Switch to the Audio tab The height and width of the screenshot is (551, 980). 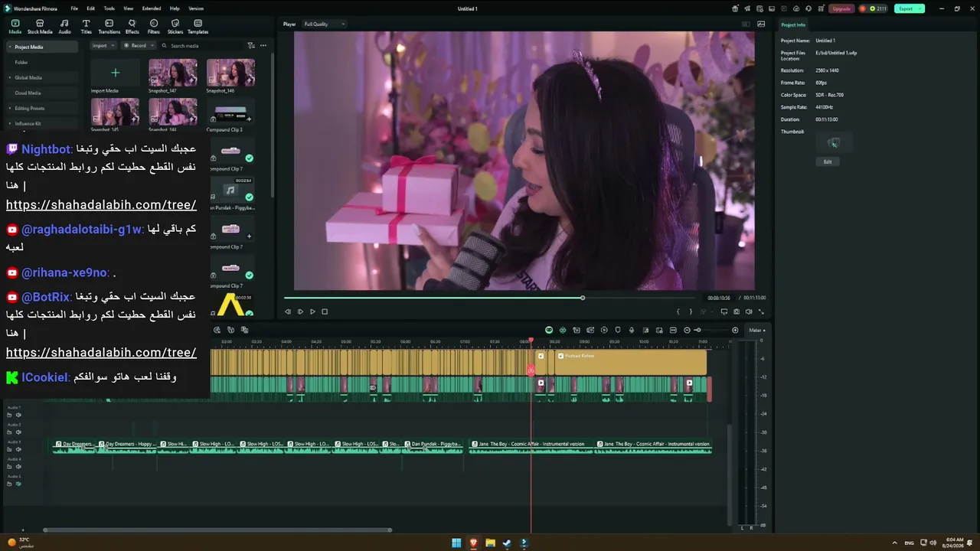64,27
